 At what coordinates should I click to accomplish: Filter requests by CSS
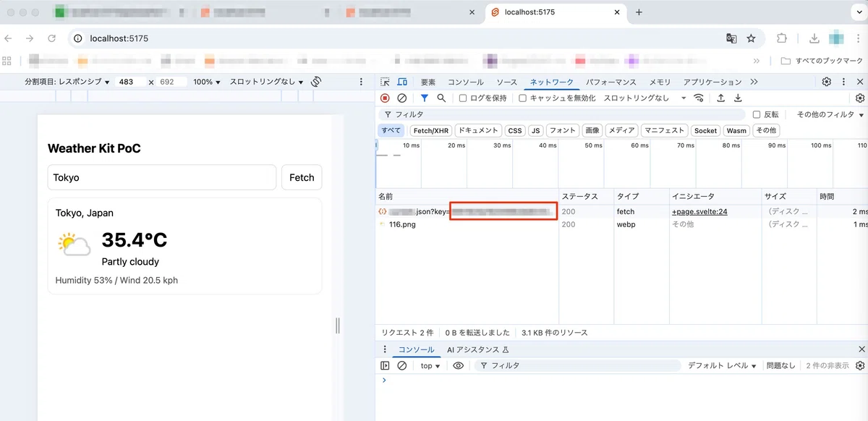[514, 130]
